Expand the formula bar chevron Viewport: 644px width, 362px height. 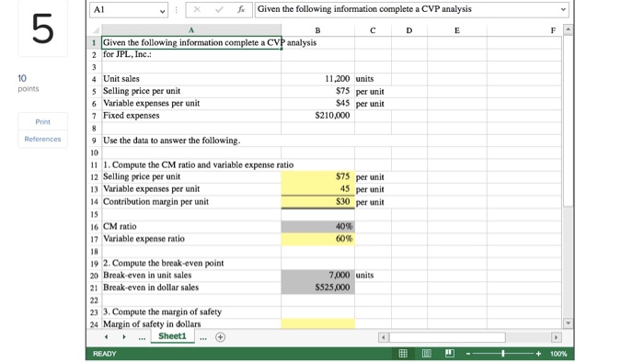(x=563, y=9)
